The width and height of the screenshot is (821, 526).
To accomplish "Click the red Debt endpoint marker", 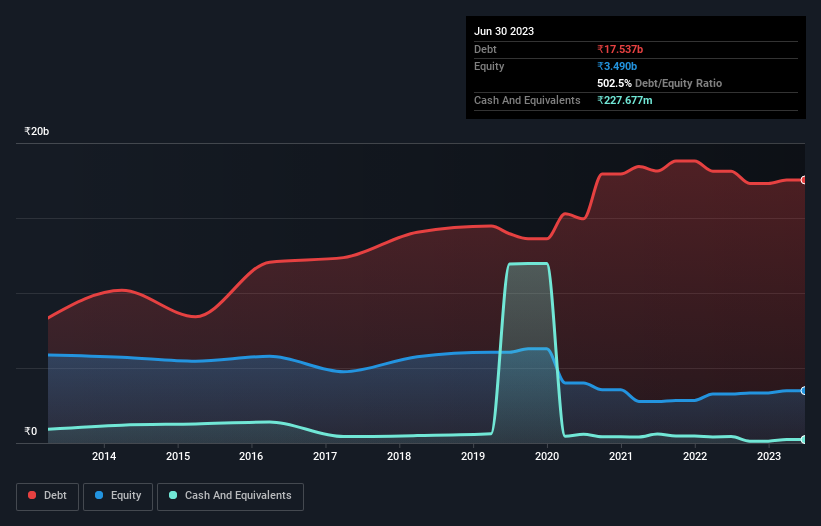I will coord(804,180).
